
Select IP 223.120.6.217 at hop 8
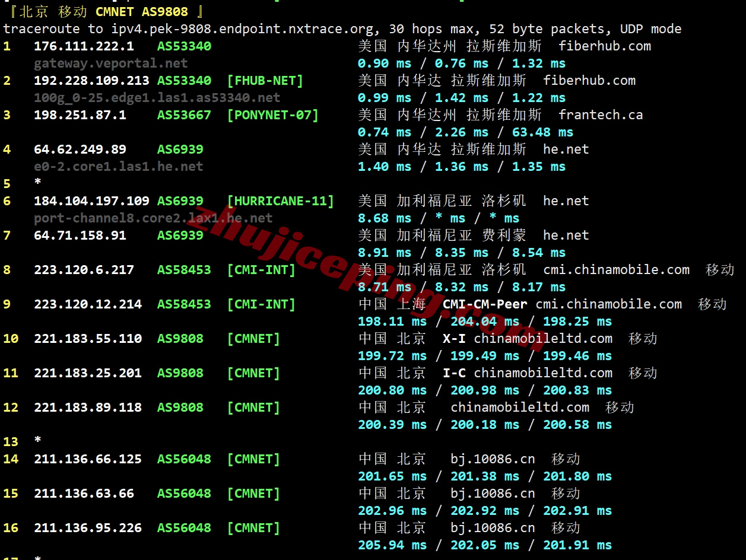pos(84,269)
